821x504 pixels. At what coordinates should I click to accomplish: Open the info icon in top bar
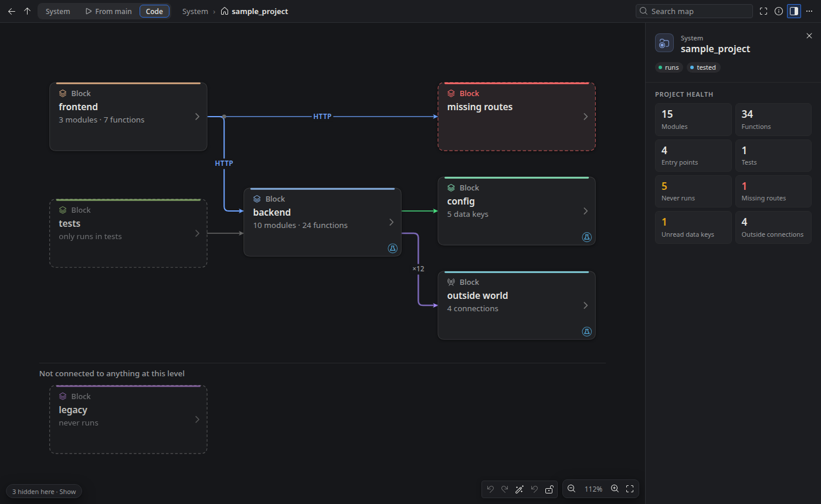pyautogui.click(x=779, y=11)
